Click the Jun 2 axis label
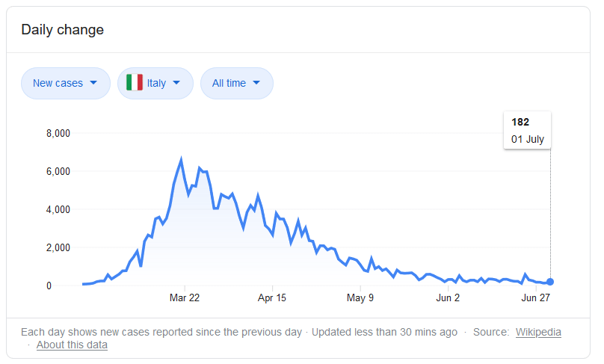This screenshot has width=604, height=364. click(448, 297)
